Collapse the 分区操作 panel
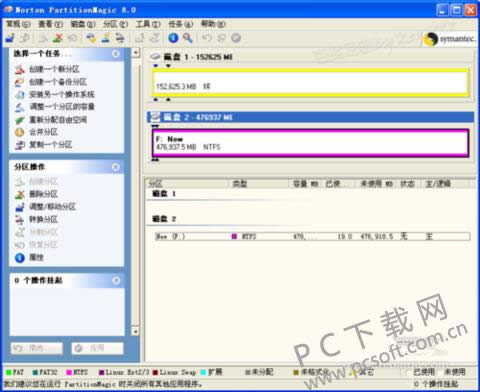The height and width of the screenshot is (392, 480). (x=116, y=167)
